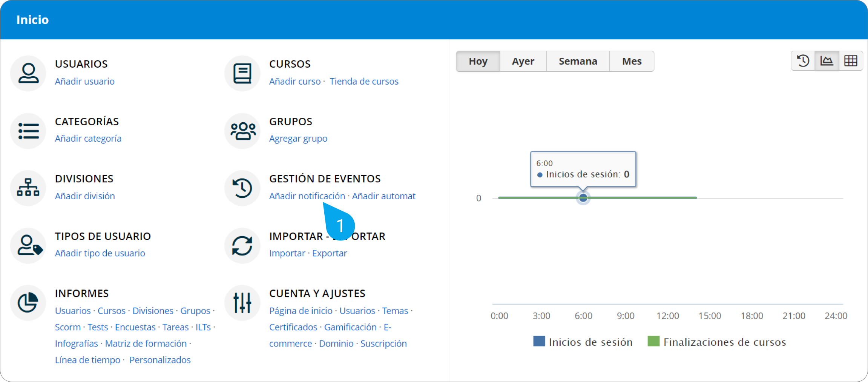Toggle the Inicios de sesión legend swatch

[x=539, y=341]
